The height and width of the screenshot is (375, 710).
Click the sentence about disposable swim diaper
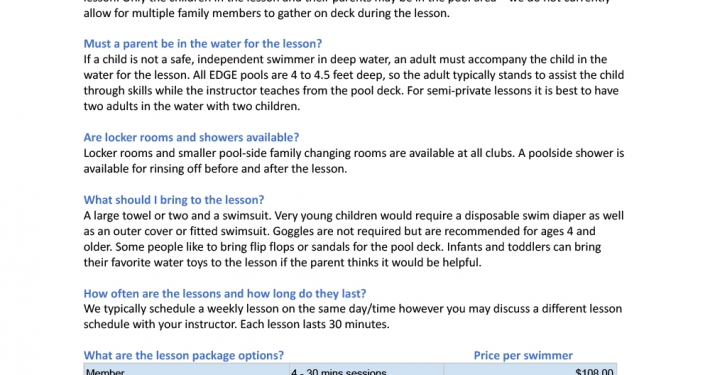(x=353, y=223)
